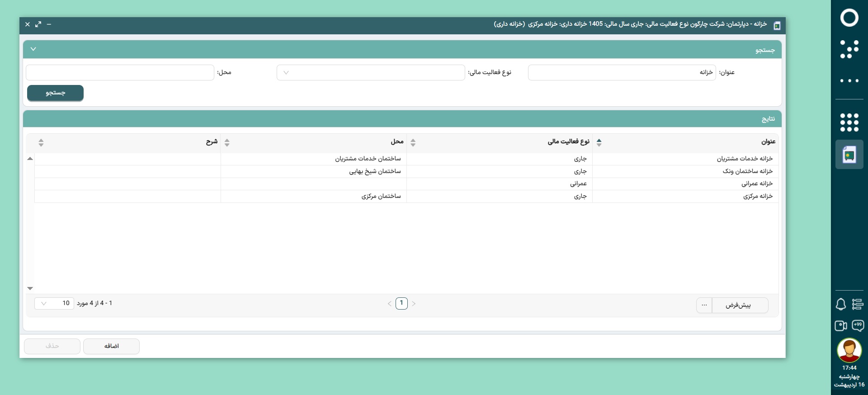
Task: Open the نوع فعالیت مالی dropdown
Action: pos(371,72)
